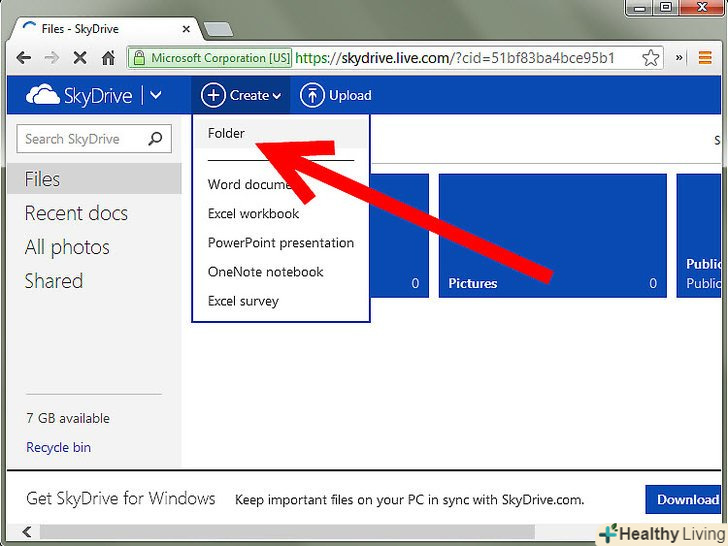Show hidden extensions chevron in toolbar
This screenshot has height=546, width=728.
tap(679, 58)
